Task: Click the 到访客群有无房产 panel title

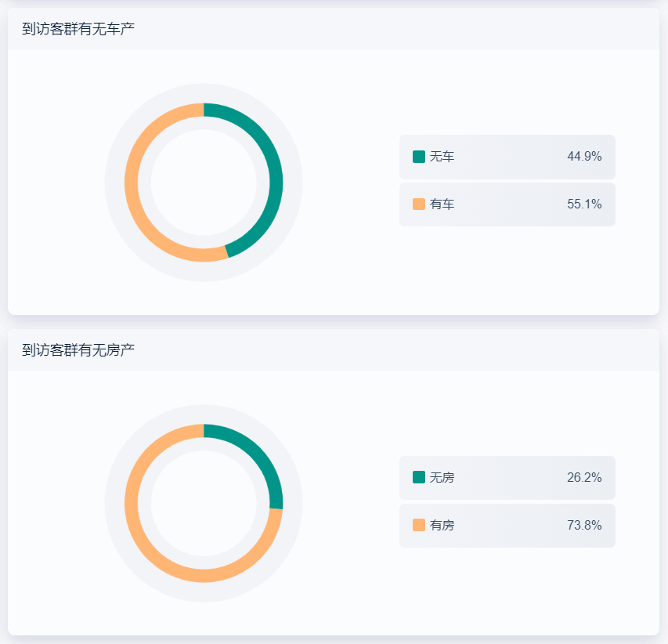Action: click(78, 350)
